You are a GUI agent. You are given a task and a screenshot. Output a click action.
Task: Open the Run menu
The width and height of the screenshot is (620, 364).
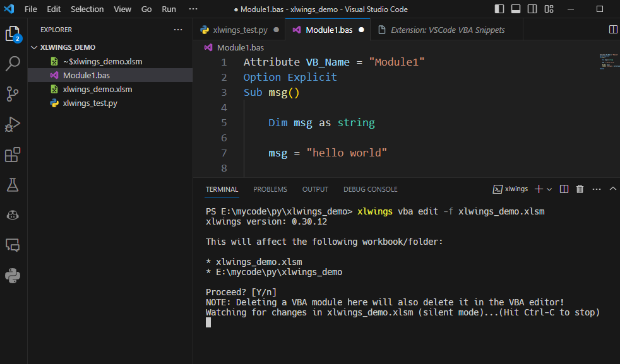click(169, 9)
